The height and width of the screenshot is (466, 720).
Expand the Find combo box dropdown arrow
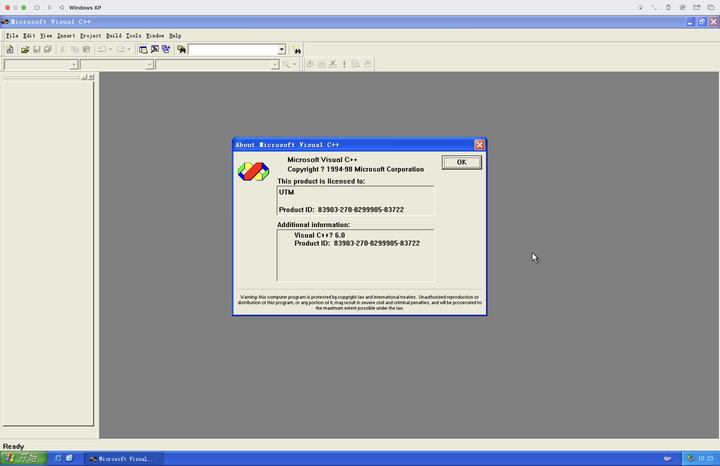tap(281, 50)
